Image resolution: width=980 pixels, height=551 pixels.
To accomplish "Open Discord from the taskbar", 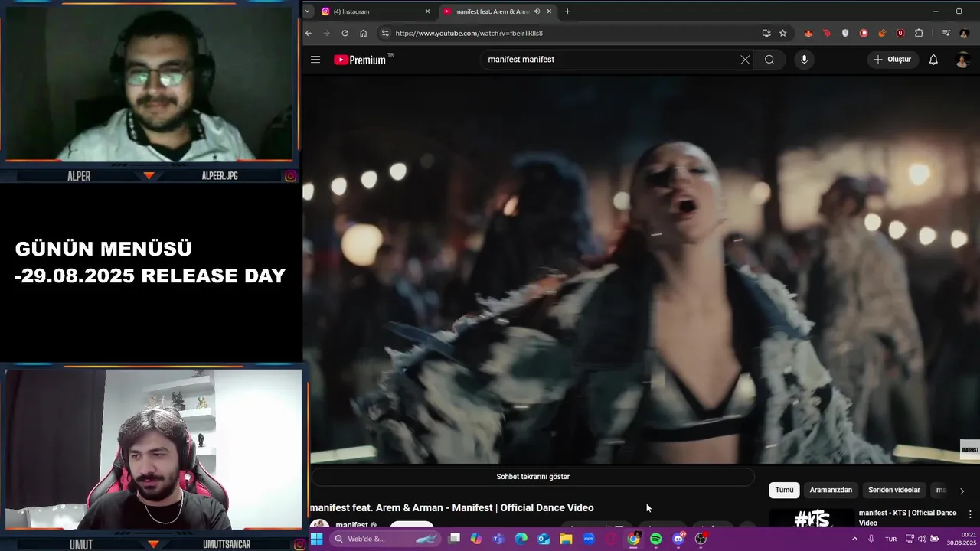I will [678, 539].
